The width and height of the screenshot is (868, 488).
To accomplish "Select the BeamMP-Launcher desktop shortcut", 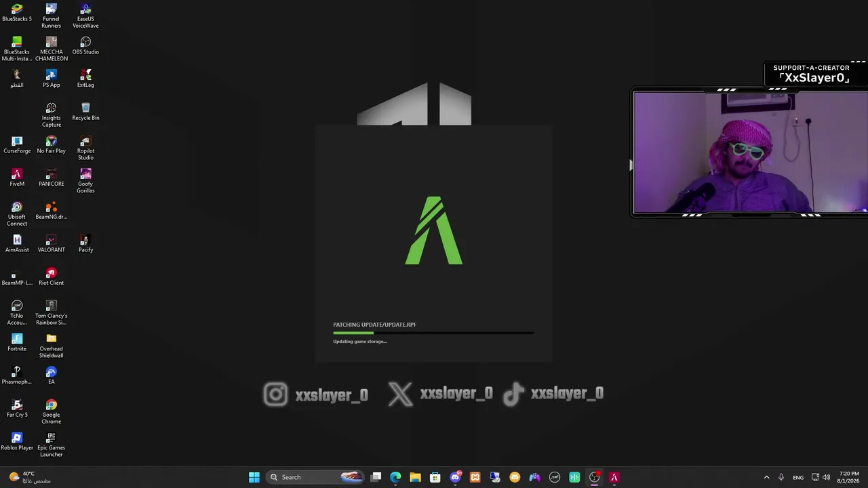I will (17, 277).
